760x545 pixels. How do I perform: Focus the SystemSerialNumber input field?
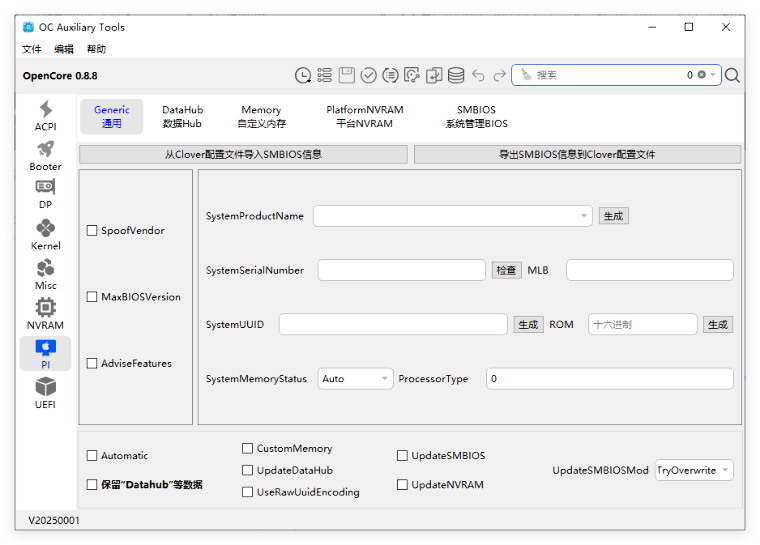[401, 270]
